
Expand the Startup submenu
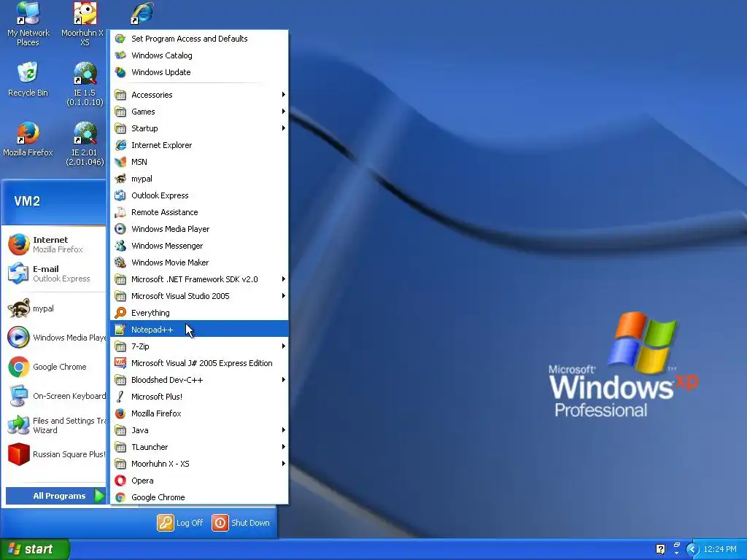click(x=199, y=128)
